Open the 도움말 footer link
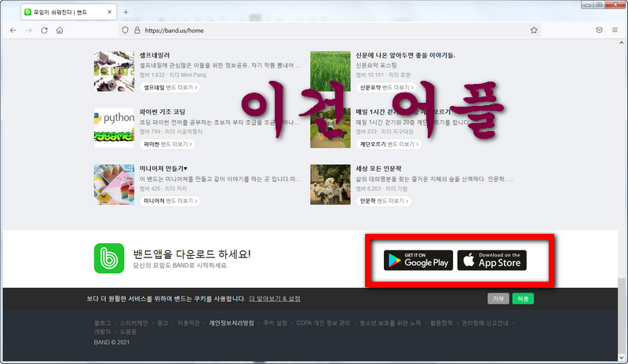The height and width of the screenshot is (364, 628). (129, 332)
